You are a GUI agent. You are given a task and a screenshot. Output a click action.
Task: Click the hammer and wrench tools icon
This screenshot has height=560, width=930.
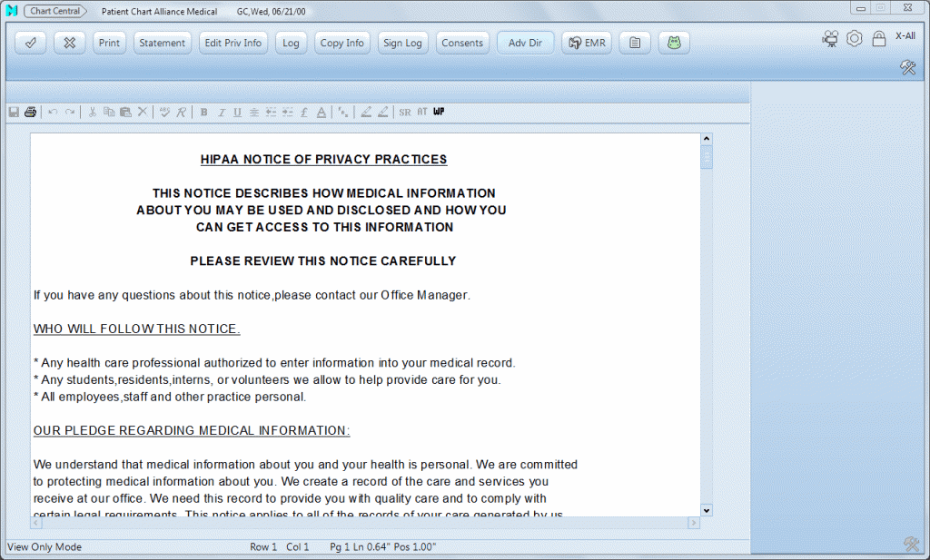[x=907, y=67]
